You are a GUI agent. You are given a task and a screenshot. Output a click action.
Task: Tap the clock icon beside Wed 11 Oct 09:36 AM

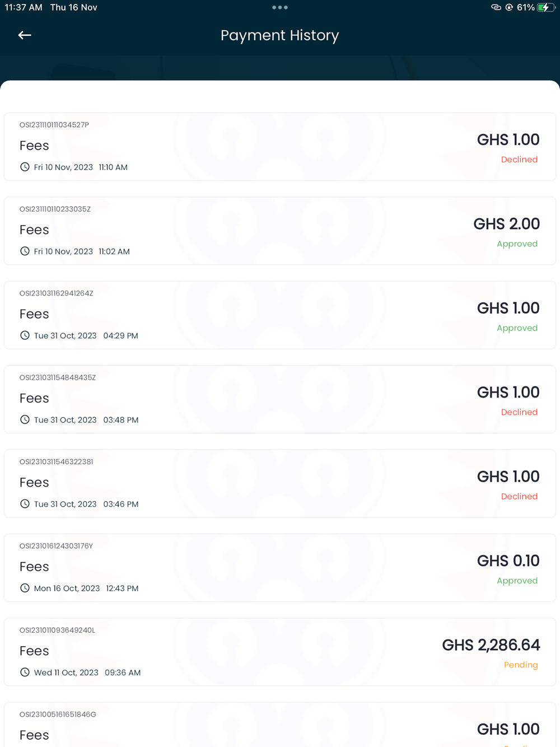(x=25, y=672)
